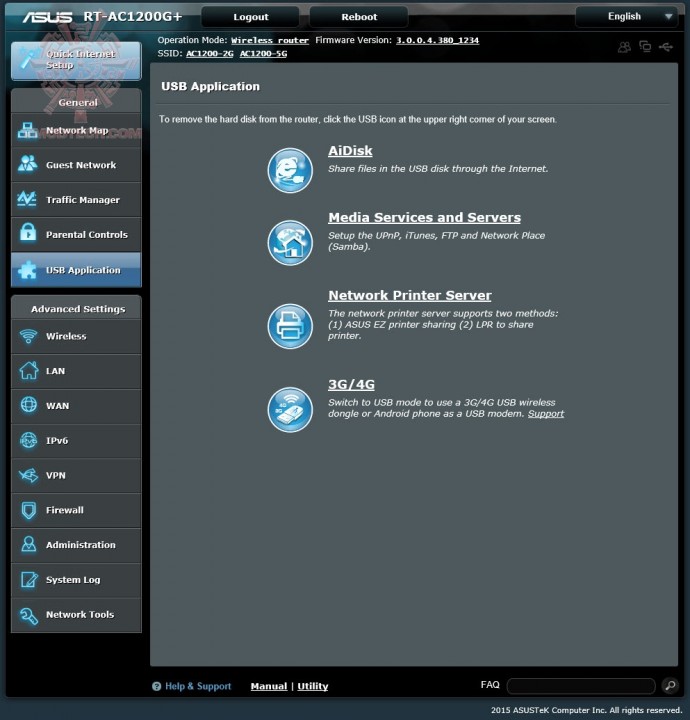Click the VPN arrows icon
Screen dimensions: 690x720
pos(28,475)
